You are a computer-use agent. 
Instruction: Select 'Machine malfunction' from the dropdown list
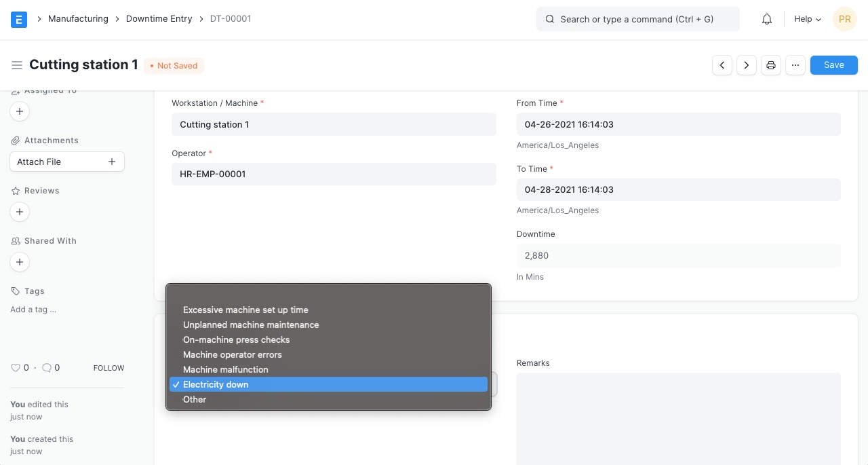[226, 369]
